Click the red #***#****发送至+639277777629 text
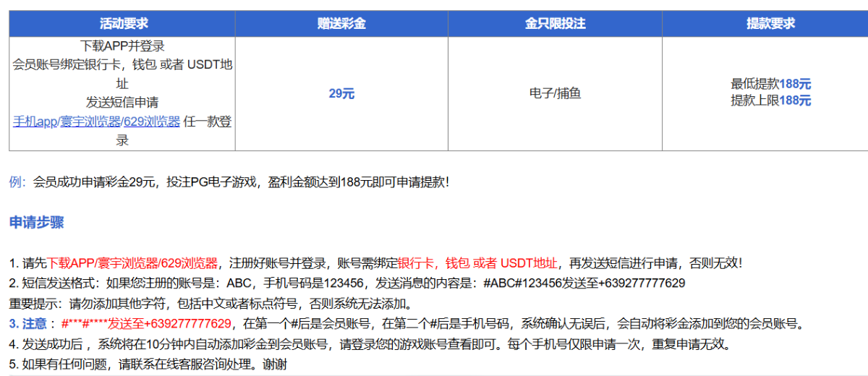The height and width of the screenshot is (376, 868). pos(146,323)
